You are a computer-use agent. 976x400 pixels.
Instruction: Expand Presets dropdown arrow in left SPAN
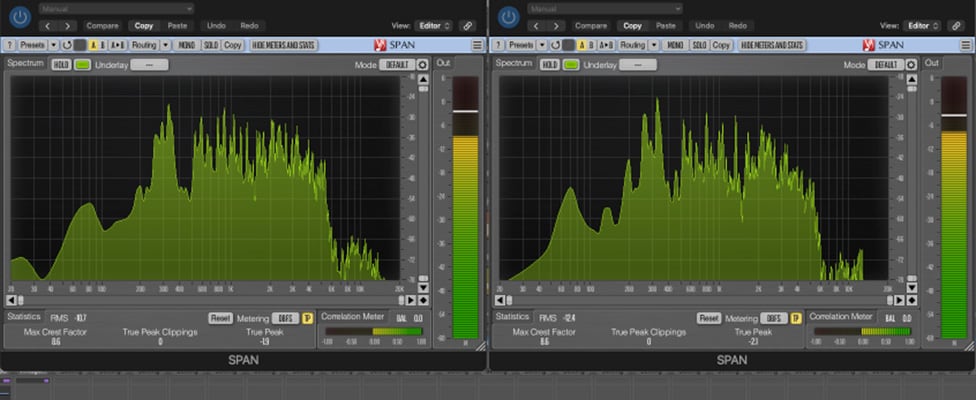(x=54, y=45)
